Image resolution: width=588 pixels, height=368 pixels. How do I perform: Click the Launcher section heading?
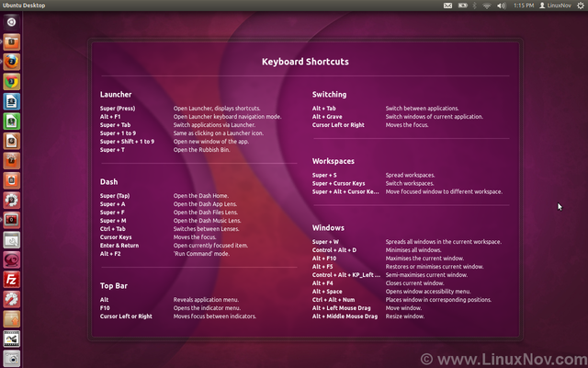(116, 95)
